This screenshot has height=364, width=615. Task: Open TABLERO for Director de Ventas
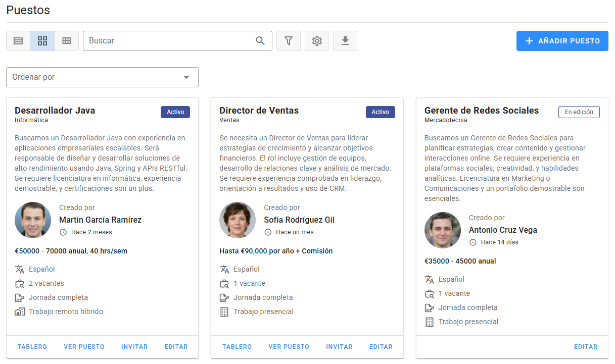click(x=237, y=346)
